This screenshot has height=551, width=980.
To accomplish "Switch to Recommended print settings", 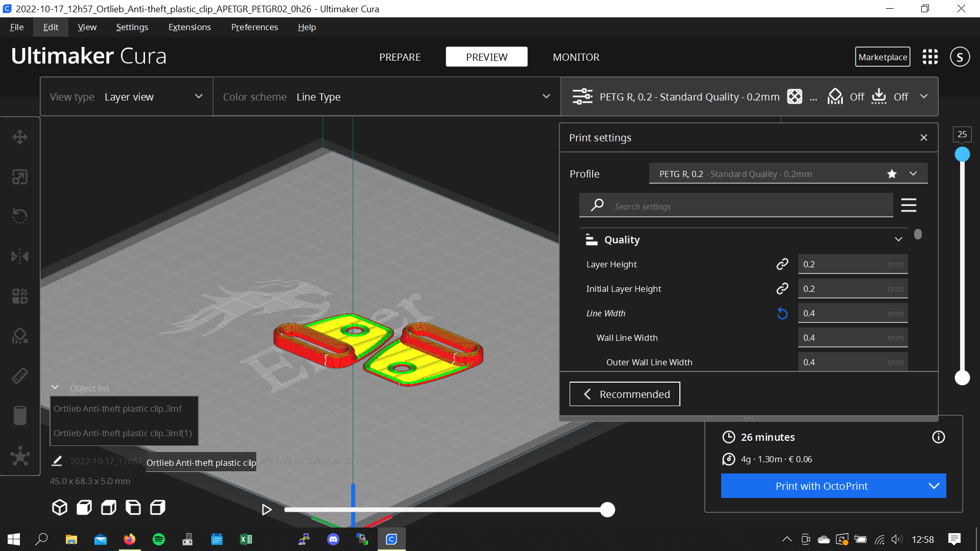I will [625, 394].
